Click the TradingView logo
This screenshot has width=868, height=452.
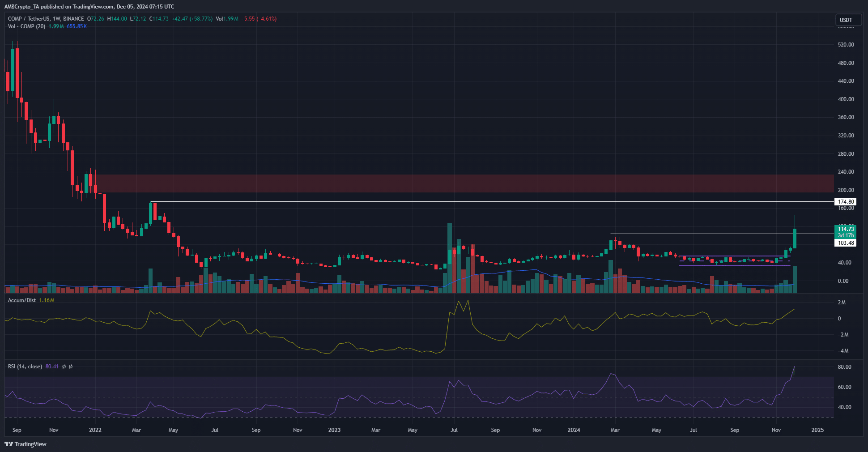coord(26,444)
